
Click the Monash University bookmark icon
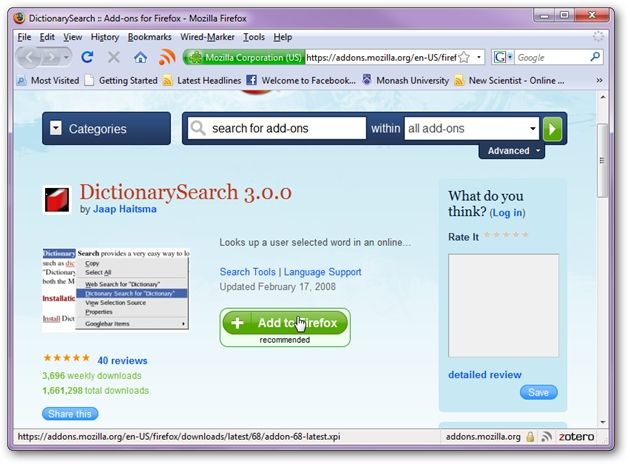coord(366,80)
